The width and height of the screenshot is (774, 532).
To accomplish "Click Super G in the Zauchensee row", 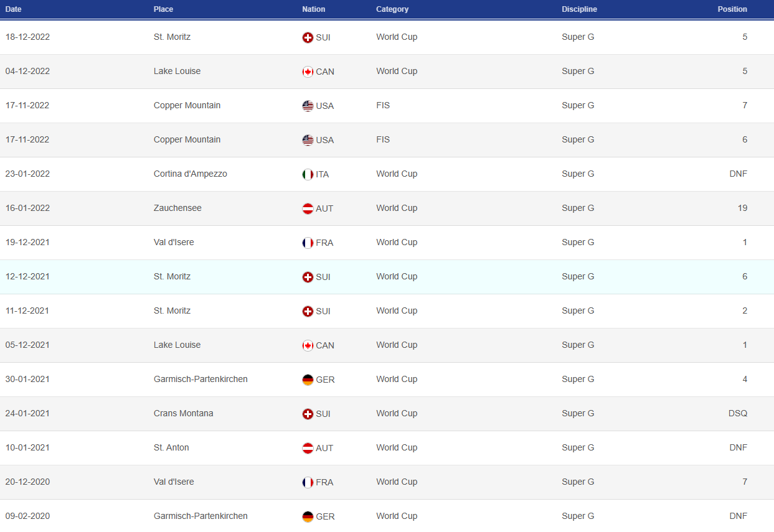I will pyautogui.click(x=578, y=208).
